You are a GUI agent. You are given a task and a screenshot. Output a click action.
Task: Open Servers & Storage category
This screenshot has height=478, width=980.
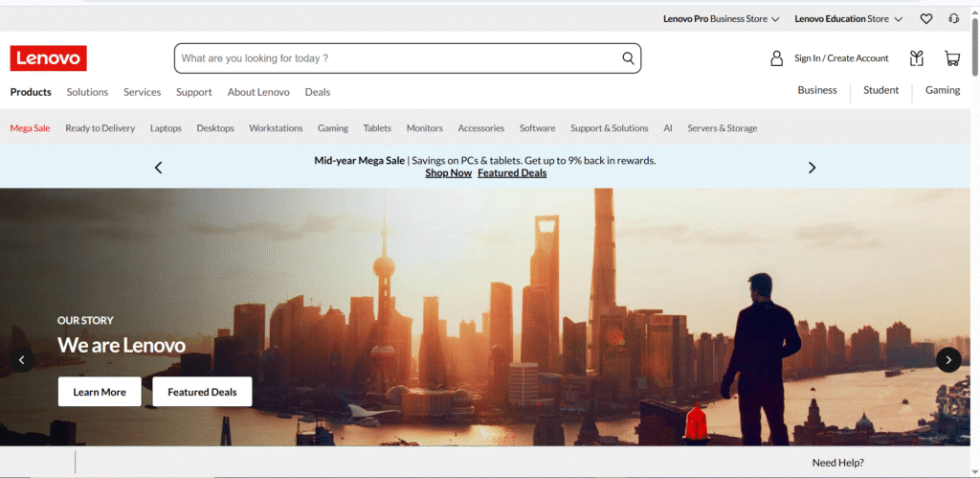[722, 128]
